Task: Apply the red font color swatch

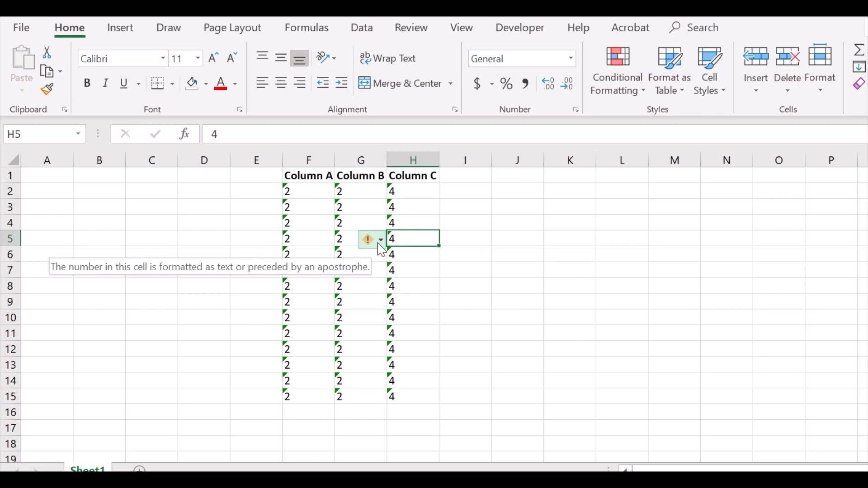Action: pyautogui.click(x=221, y=84)
